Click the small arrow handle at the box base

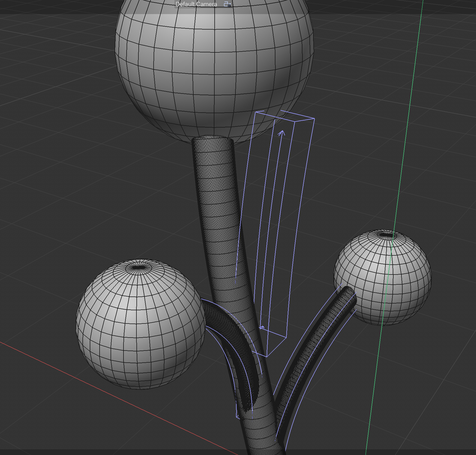tap(262, 327)
